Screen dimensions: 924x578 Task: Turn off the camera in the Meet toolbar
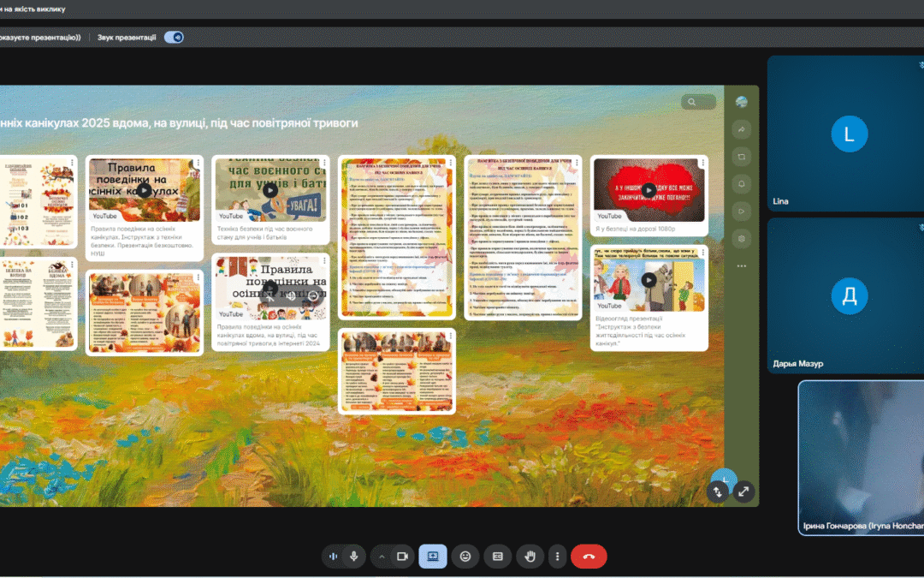tap(402, 557)
